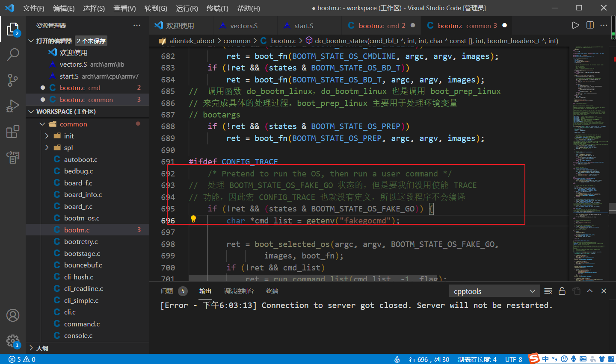Open editor More Actions ellipsis
Image resolution: width=616 pixels, height=364 pixels.
(x=604, y=25)
